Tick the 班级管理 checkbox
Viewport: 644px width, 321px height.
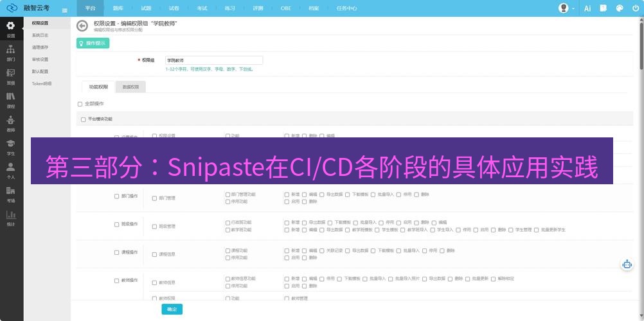(154, 227)
